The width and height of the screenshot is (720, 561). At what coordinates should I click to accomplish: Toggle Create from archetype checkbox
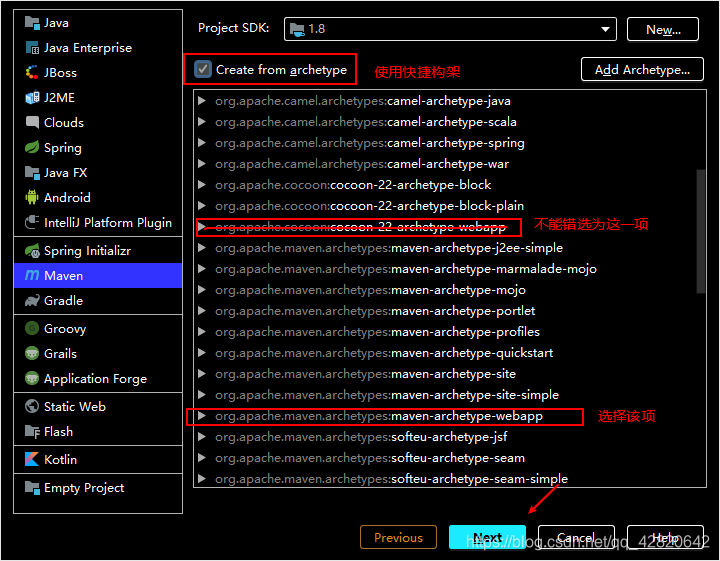(x=203, y=69)
